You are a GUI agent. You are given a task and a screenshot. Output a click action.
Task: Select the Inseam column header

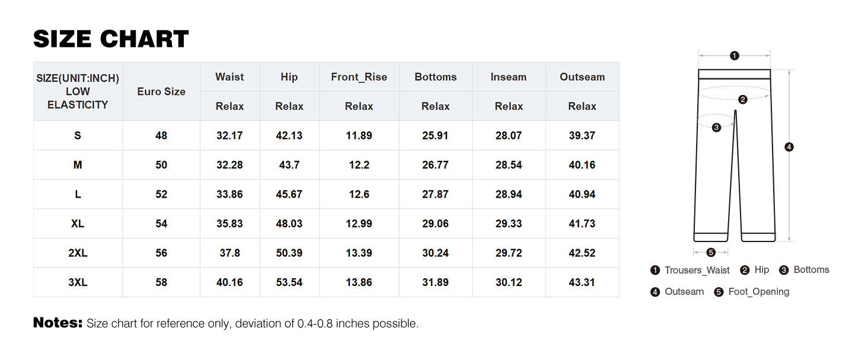point(509,77)
